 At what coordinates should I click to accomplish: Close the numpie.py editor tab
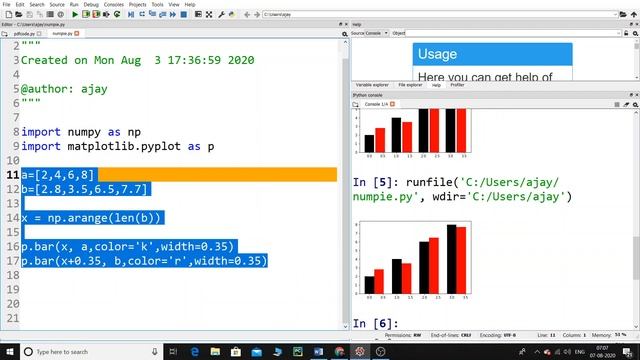[x=77, y=33]
